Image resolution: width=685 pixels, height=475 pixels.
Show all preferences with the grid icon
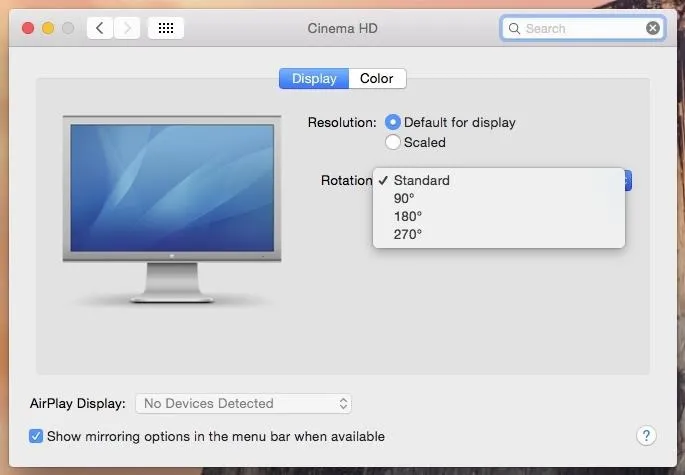pyautogui.click(x=166, y=28)
